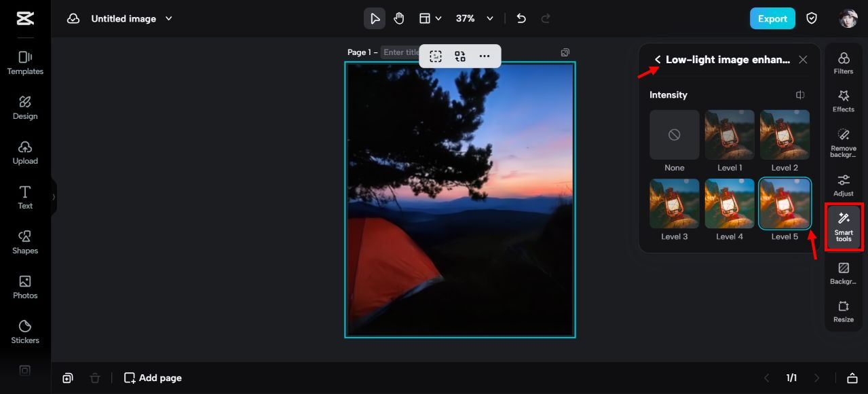Select the Level 4 intensity thumbnail

point(730,204)
